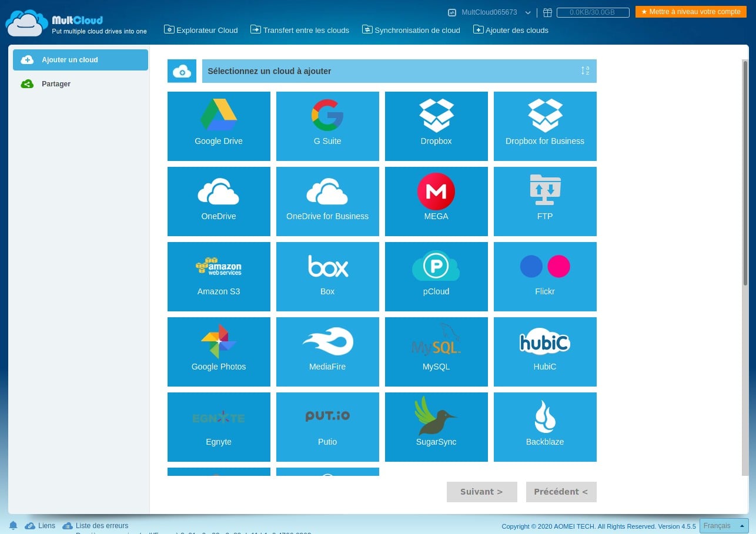Select the Flickr tile
Viewport: 756px width, 534px height.
(545, 276)
